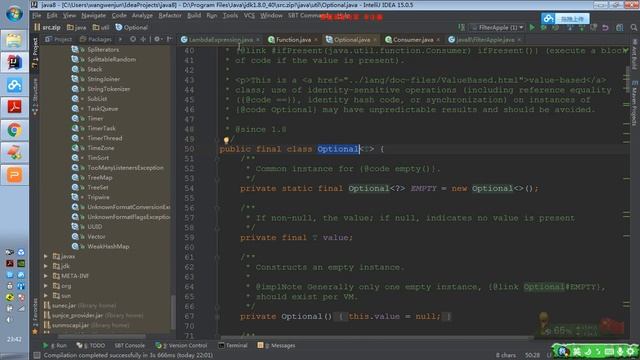The width and height of the screenshot is (640, 360).
Task: Switch to LambdaExpression.java tab
Action: coord(220,40)
